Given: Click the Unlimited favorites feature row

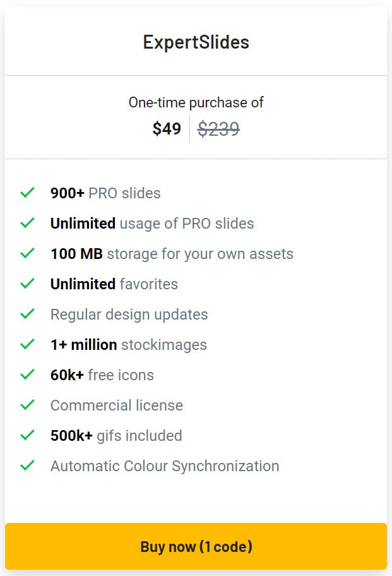Looking at the screenshot, I should click(114, 284).
